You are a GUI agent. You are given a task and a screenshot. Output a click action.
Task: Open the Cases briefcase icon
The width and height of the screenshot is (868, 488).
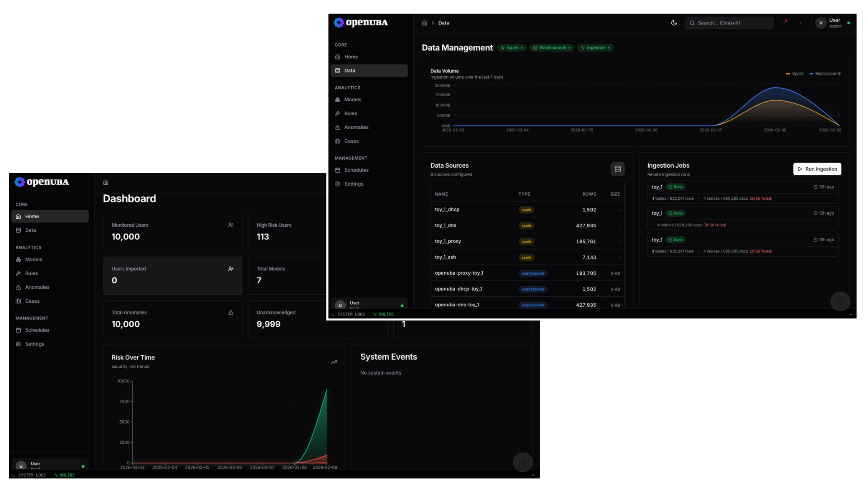click(338, 141)
